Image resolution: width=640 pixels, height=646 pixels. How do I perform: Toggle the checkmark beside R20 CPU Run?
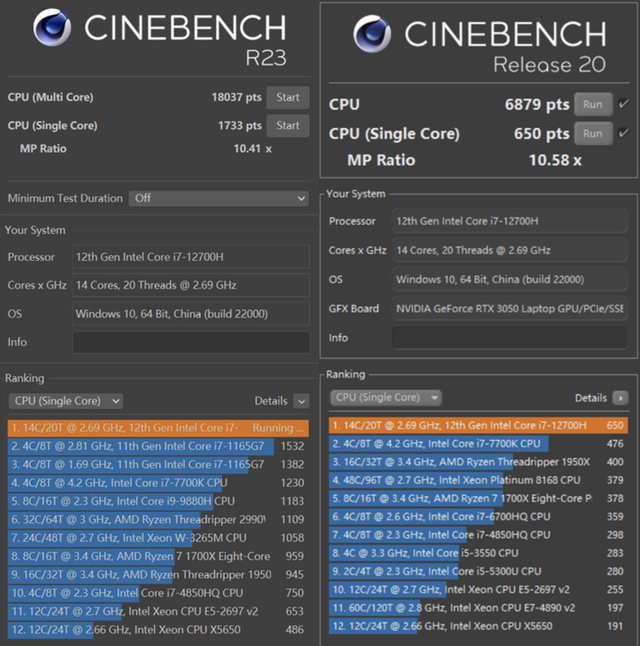coord(623,104)
